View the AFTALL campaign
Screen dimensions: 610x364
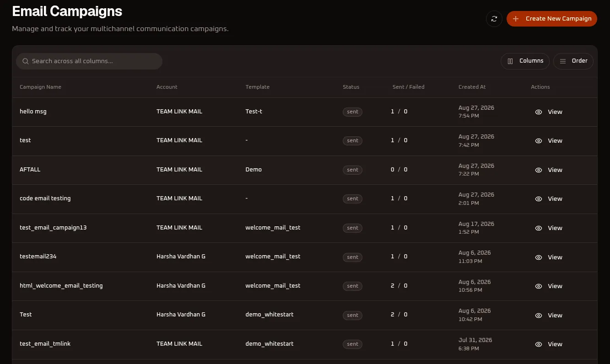(x=549, y=170)
